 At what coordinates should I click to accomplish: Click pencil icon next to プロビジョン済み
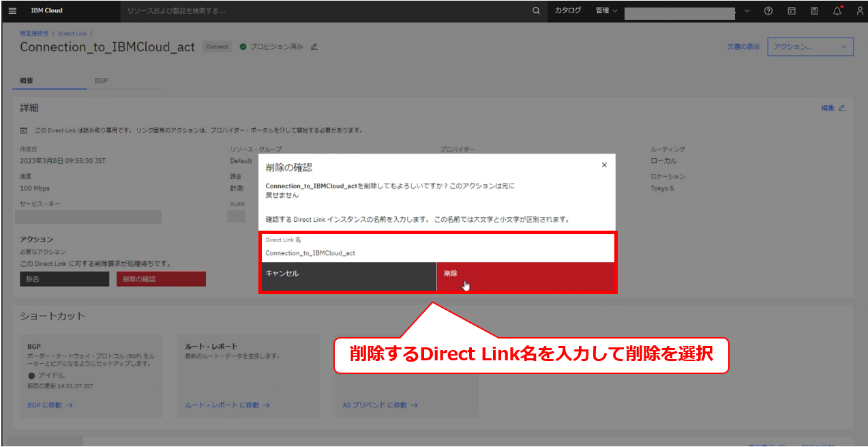314,47
